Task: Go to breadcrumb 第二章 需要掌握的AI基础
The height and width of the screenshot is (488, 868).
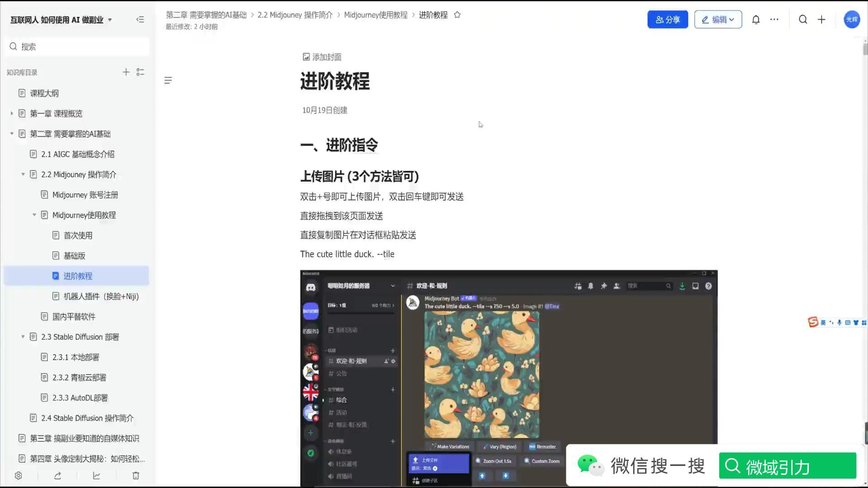Action: 206,15
